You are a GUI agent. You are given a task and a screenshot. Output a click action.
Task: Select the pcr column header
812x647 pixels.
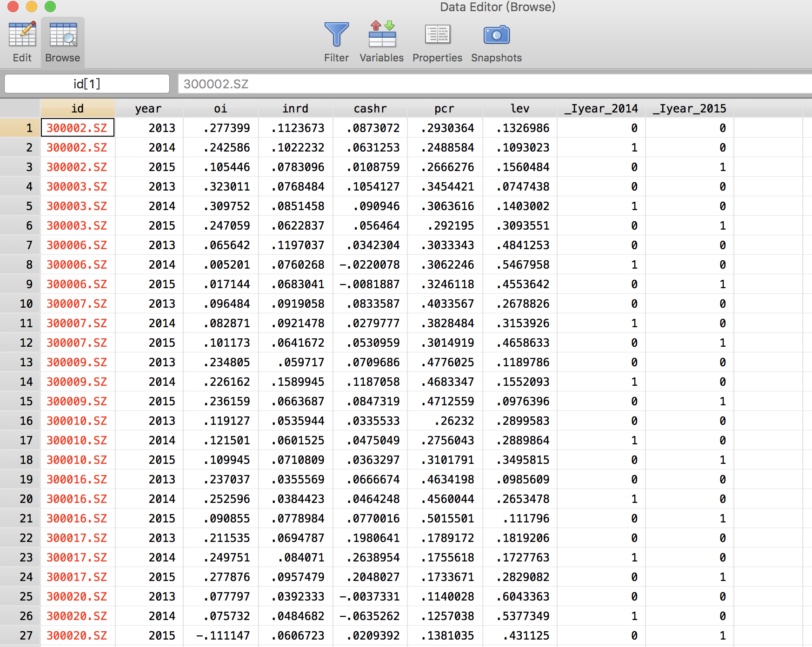coord(445,108)
